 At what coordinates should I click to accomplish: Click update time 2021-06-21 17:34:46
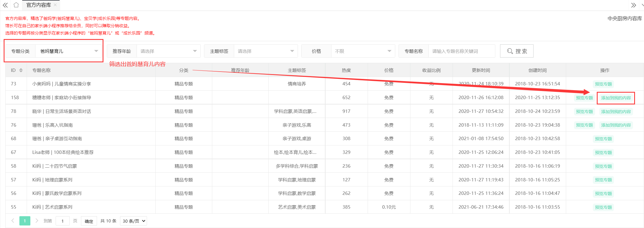pos(481,207)
